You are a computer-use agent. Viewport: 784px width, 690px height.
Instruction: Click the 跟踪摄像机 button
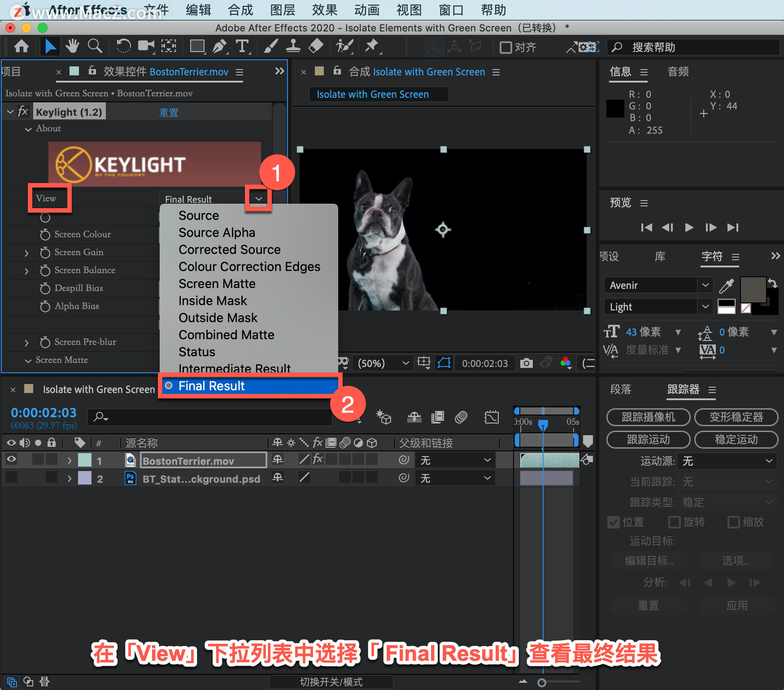tap(648, 417)
